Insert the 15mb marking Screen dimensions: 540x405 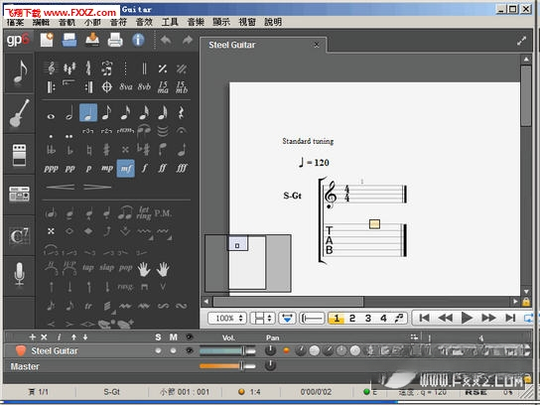click(181, 87)
